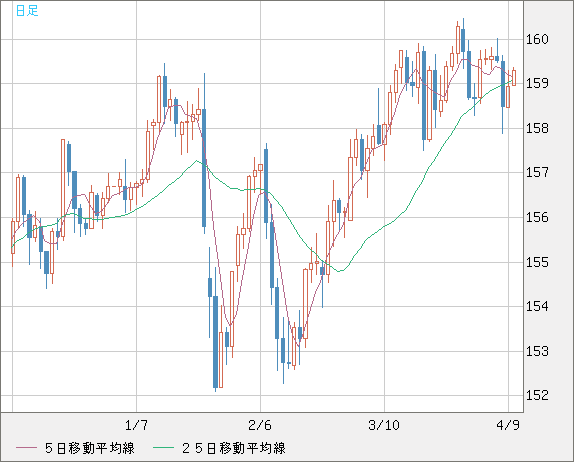
Task: Click the pink 5-day average legend line
Action: point(26,448)
